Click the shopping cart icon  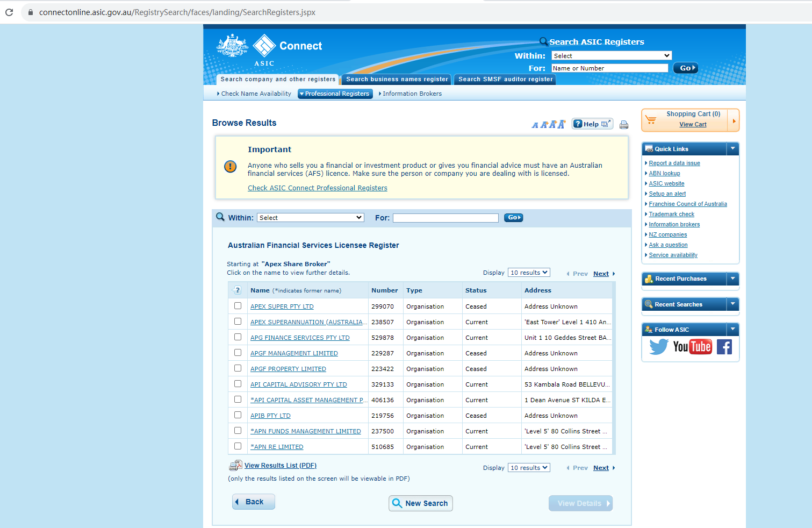[x=651, y=120]
